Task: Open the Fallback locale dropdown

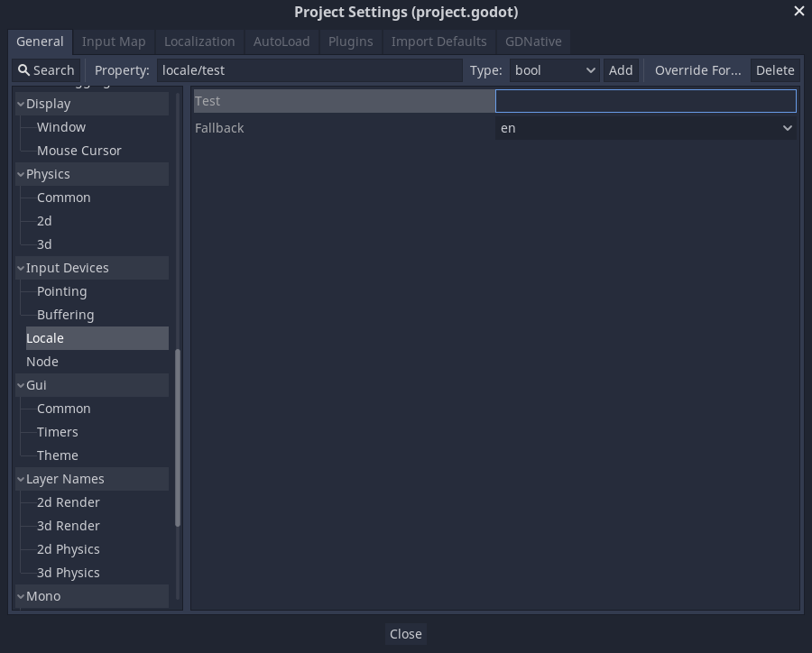Action: click(x=646, y=128)
